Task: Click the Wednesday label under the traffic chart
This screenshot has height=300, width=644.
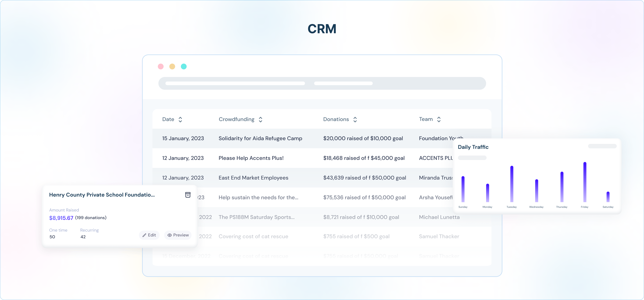Action: (x=536, y=207)
